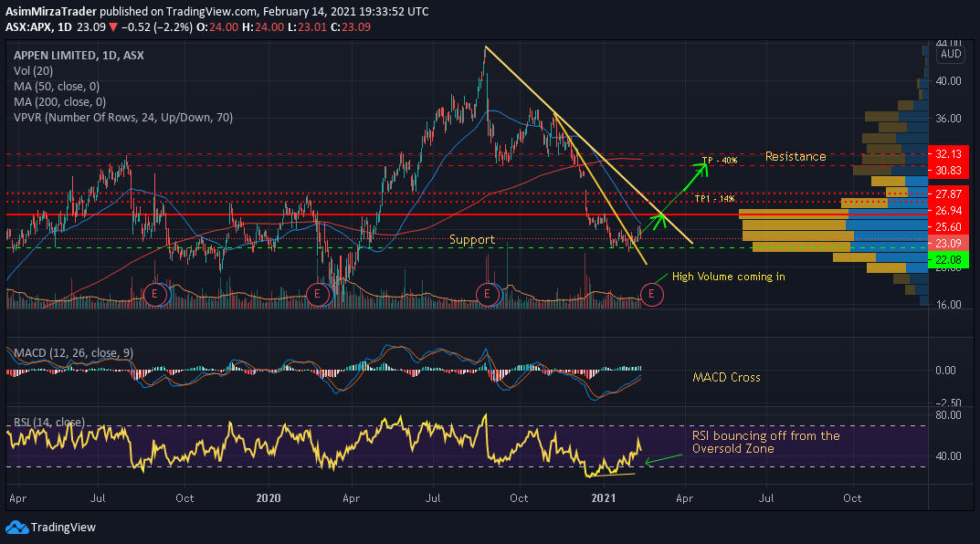This screenshot has height=544, width=980.
Task: Click the 23.09 current price label
Action: click(948, 243)
